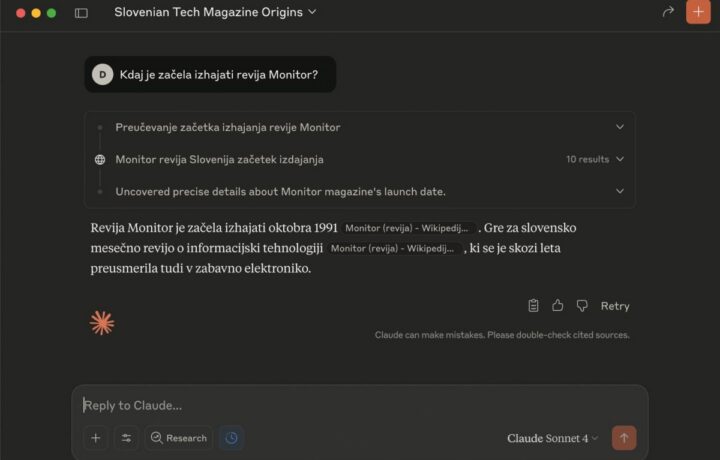Give thumbs up to the response
This screenshot has height=460, width=720.
(557, 305)
